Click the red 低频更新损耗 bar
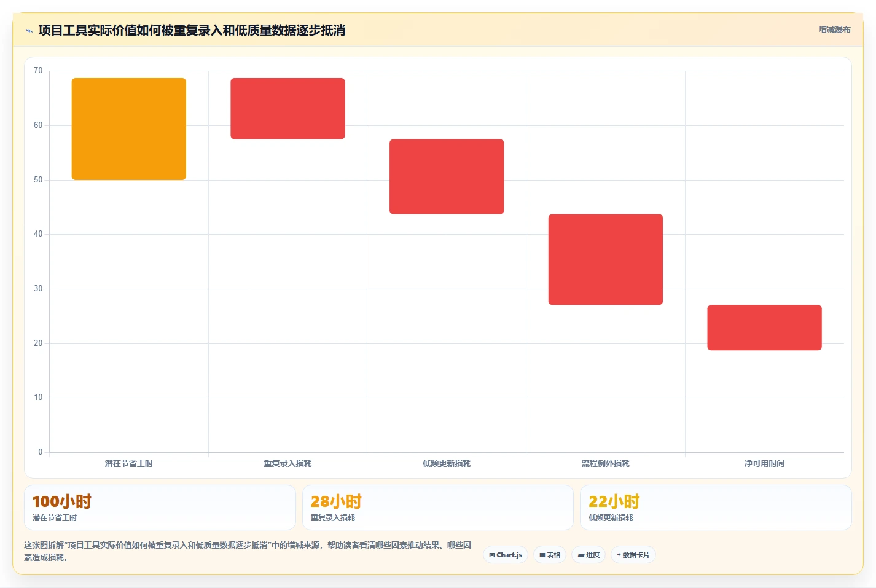This screenshot has height=588, width=876. [x=447, y=177]
